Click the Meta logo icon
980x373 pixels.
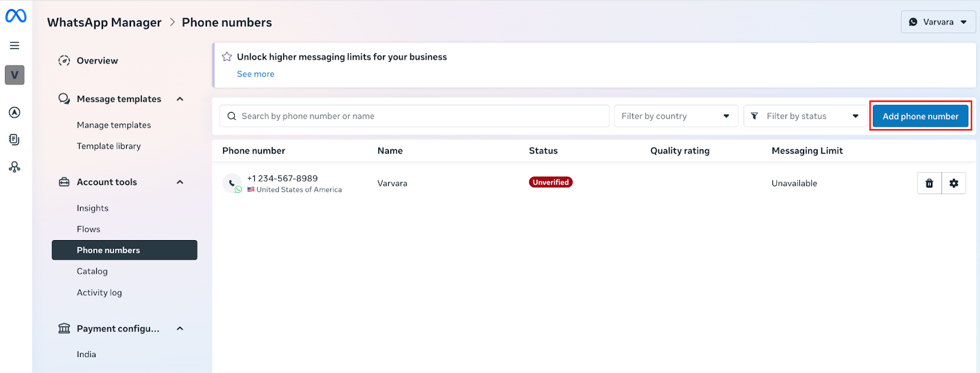[15, 16]
